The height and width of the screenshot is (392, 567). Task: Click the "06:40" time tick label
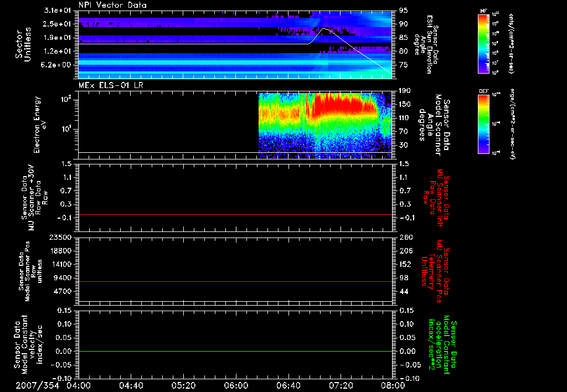pos(288,385)
